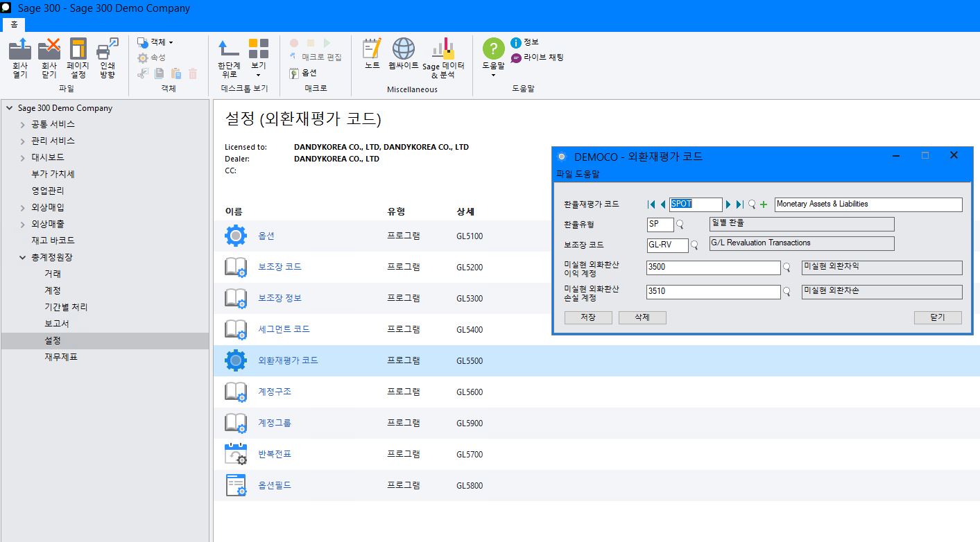Launch Sage 데이터 & 분석
This screenshot has width=980, height=542.
(443, 58)
